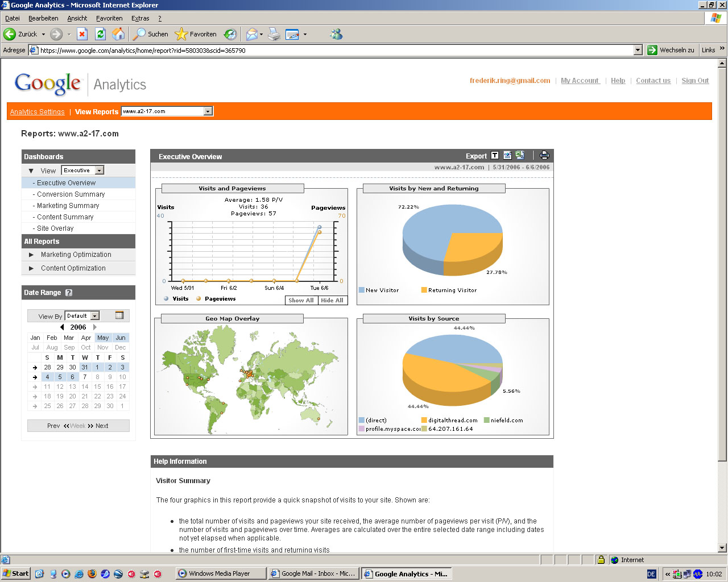Click the Excel export icon
Screen dimensions: 728x582
click(520, 156)
